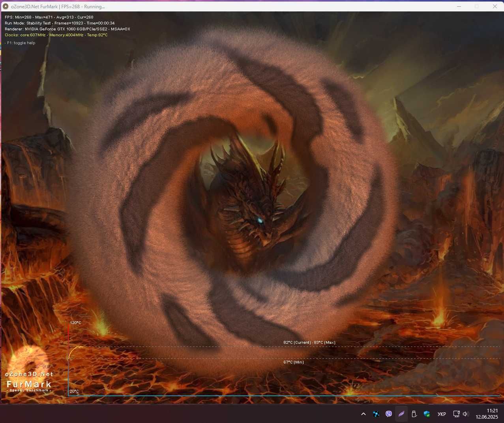Close the FurMark window
504x423 pixels.
[495, 6]
